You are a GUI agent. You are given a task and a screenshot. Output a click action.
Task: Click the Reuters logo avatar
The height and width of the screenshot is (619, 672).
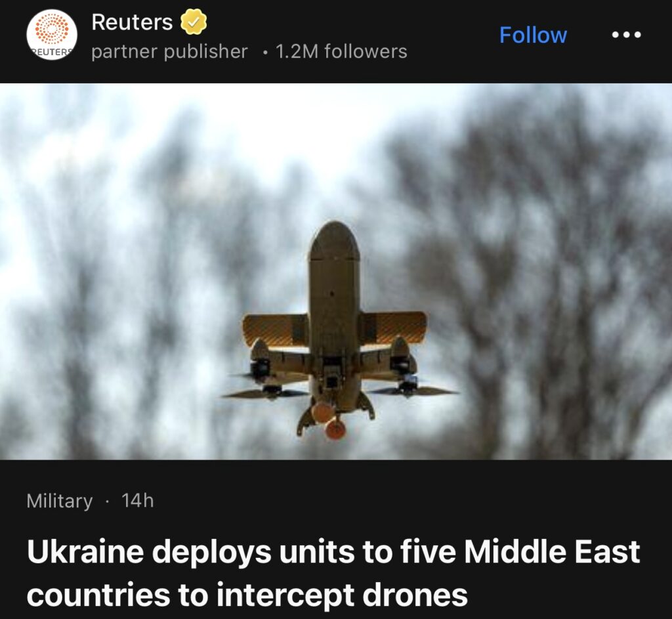coord(52,35)
